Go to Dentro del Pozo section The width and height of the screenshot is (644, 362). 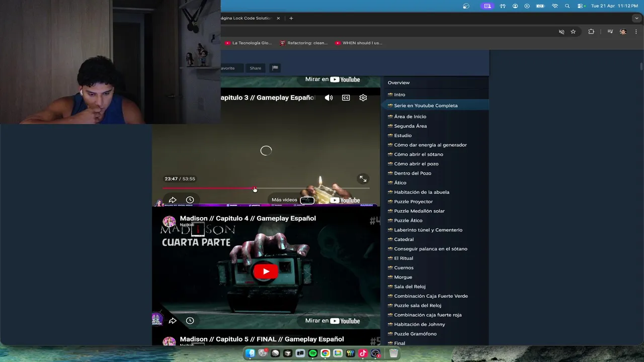[413, 173]
